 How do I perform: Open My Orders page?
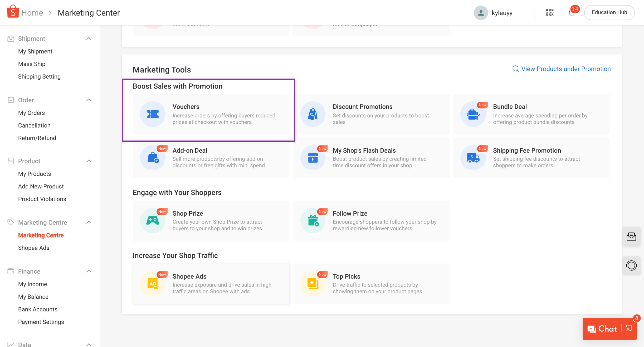point(31,113)
